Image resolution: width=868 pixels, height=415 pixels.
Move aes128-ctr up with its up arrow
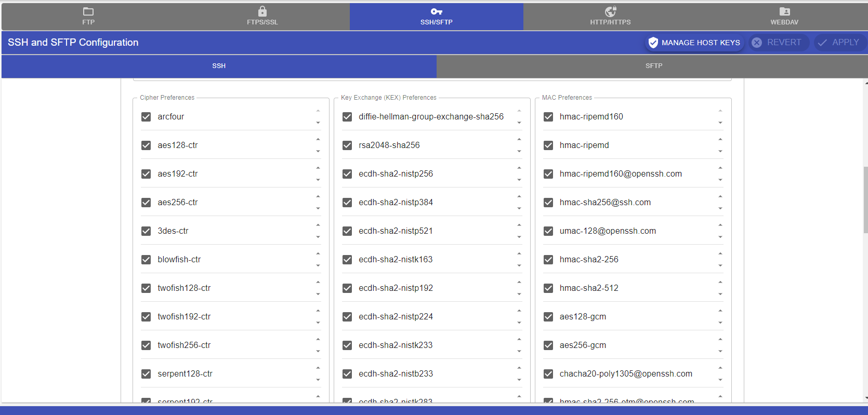click(x=318, y=140)
